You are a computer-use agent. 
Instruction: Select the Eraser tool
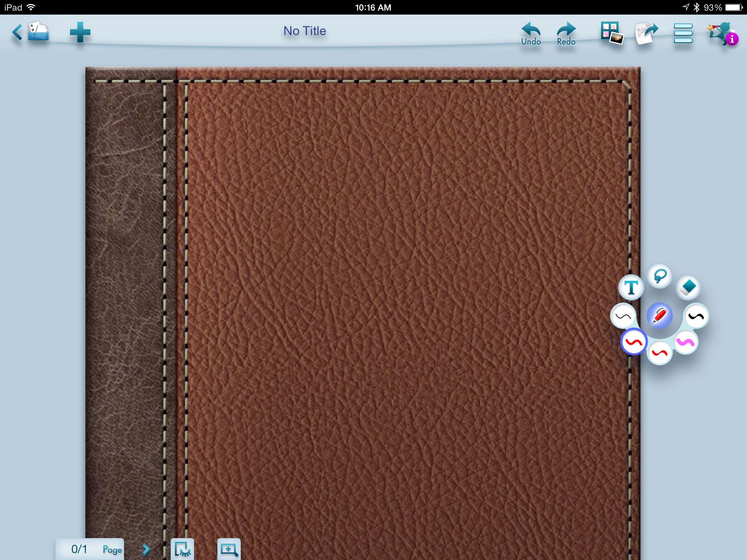(x=688, y=287)
